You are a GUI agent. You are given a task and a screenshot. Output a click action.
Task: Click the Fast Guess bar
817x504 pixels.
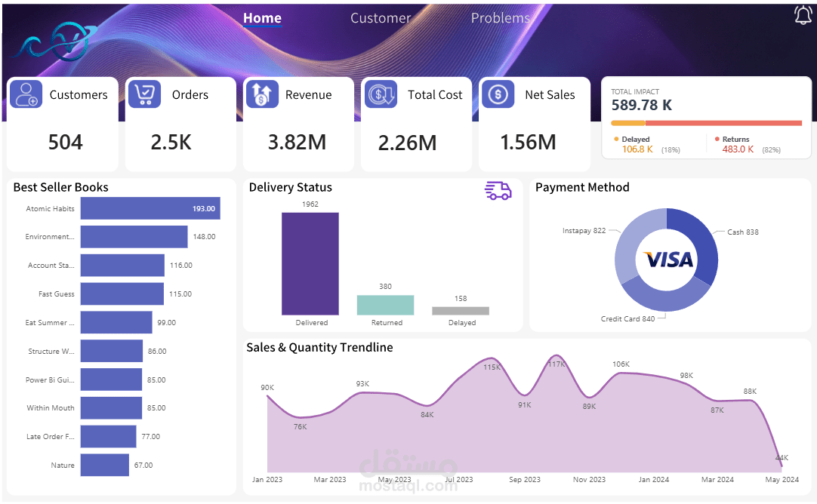tap(122, 293)
